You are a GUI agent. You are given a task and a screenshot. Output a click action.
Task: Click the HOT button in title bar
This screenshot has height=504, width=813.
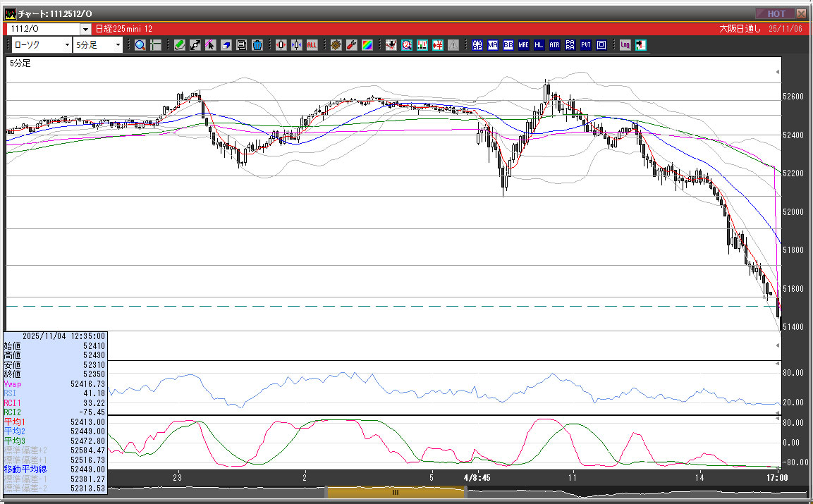pyautogui.click(x=775, y=13)
